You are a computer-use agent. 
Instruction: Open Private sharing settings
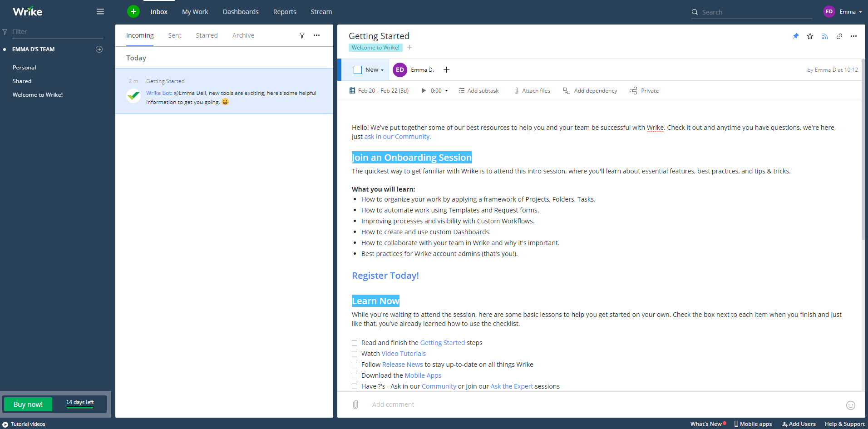click(x=644, y=91)
